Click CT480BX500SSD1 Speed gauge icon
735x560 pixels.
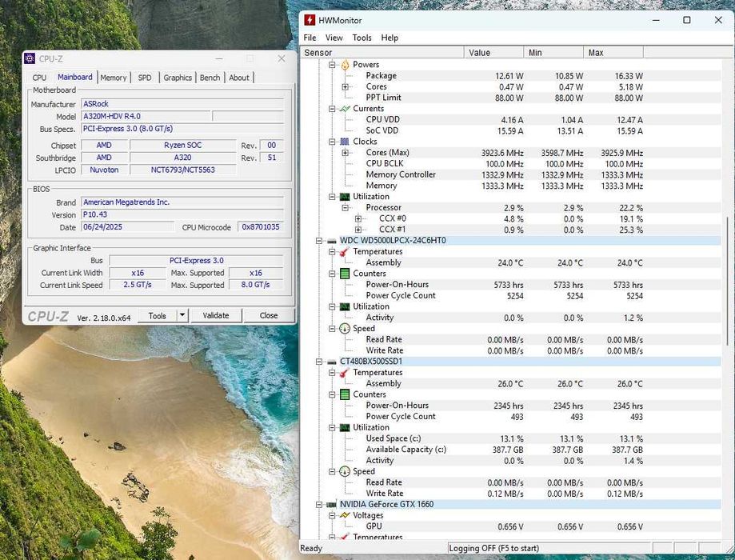point(345,471)
